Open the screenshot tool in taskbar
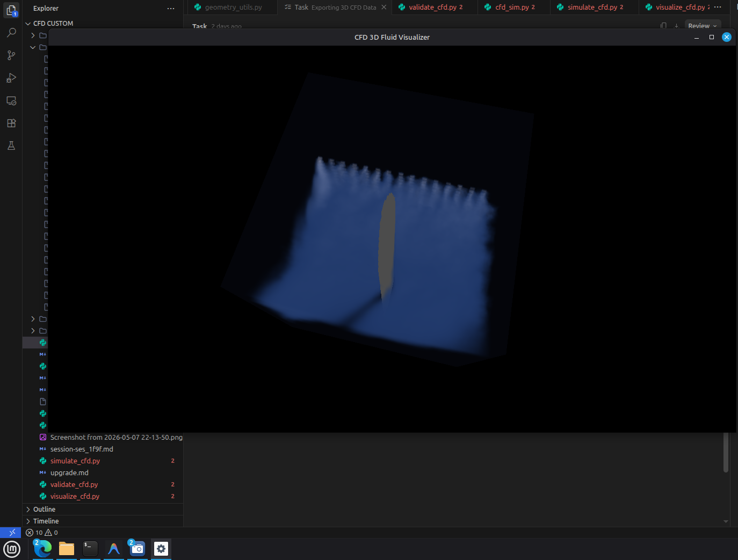 (138, 549)
